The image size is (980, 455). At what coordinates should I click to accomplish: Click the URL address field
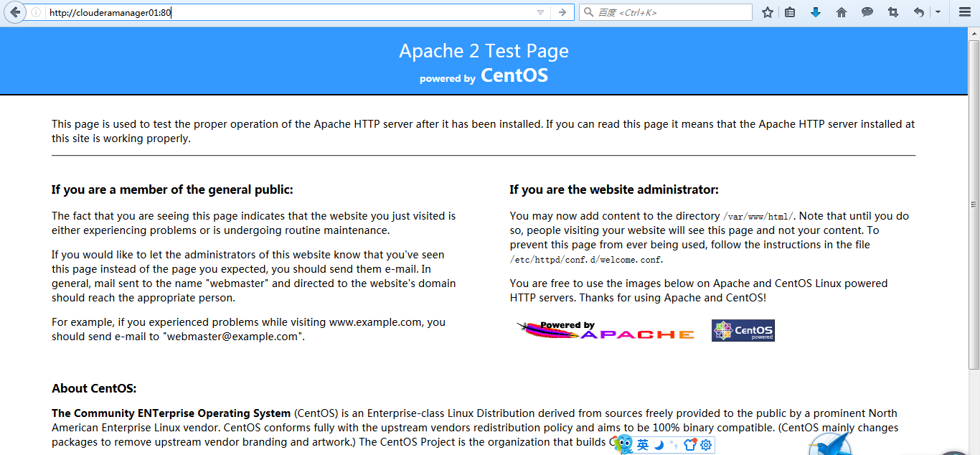tap(287, 12)
